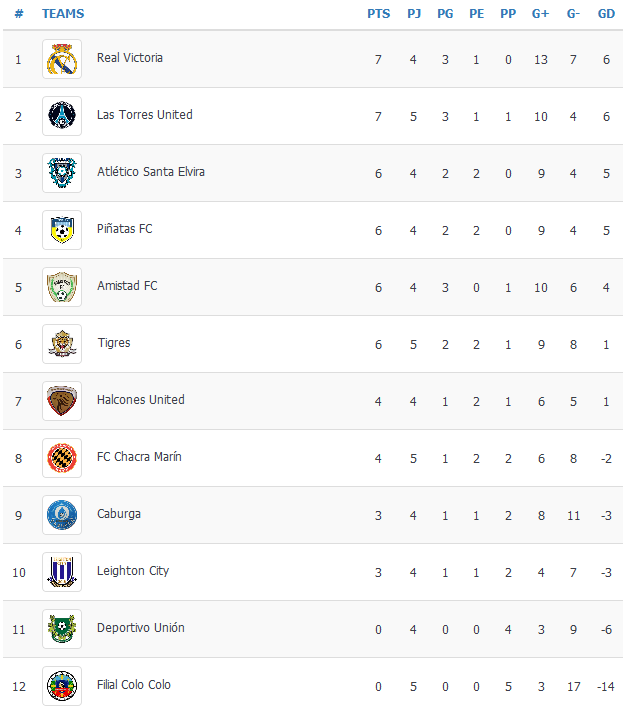Click the G+ column header

click(540, 14)
